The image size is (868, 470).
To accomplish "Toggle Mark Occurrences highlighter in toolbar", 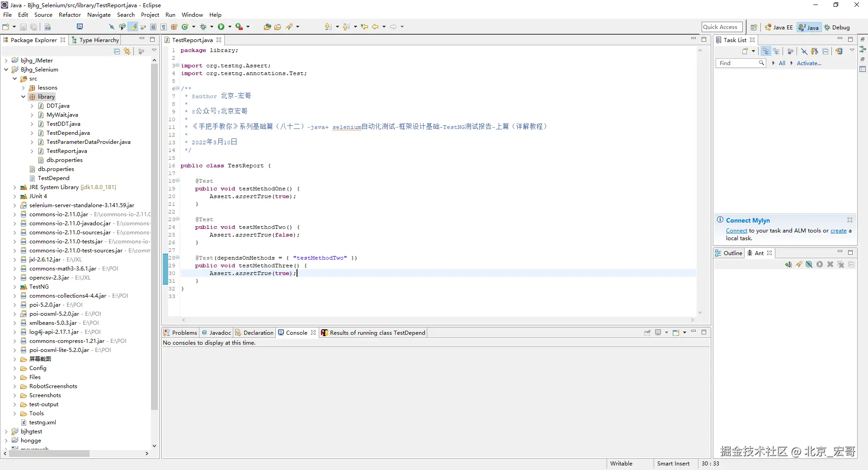I will click(x=133, y=27).
